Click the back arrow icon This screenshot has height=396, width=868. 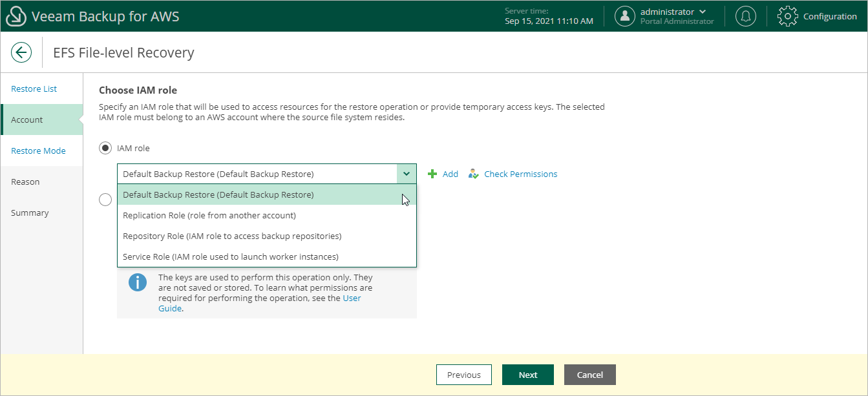coord(21,52)
